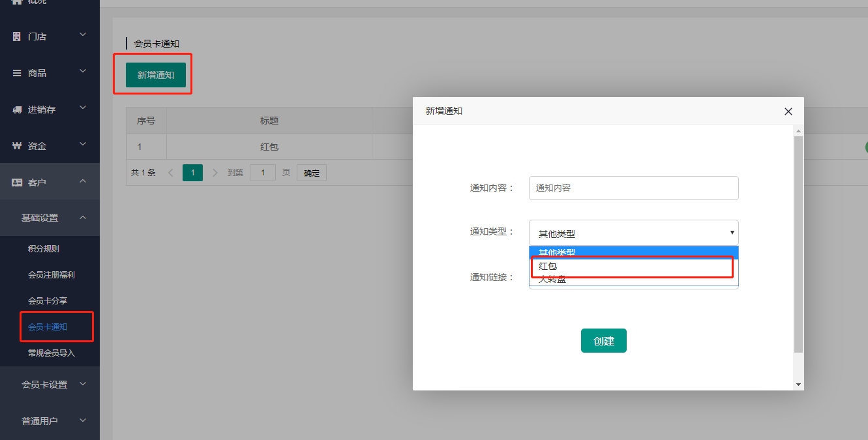The width and height of the screenshot is (868, 440).
Task: Click the dialog scrollbar up arrow
Action: pos(798,131)
